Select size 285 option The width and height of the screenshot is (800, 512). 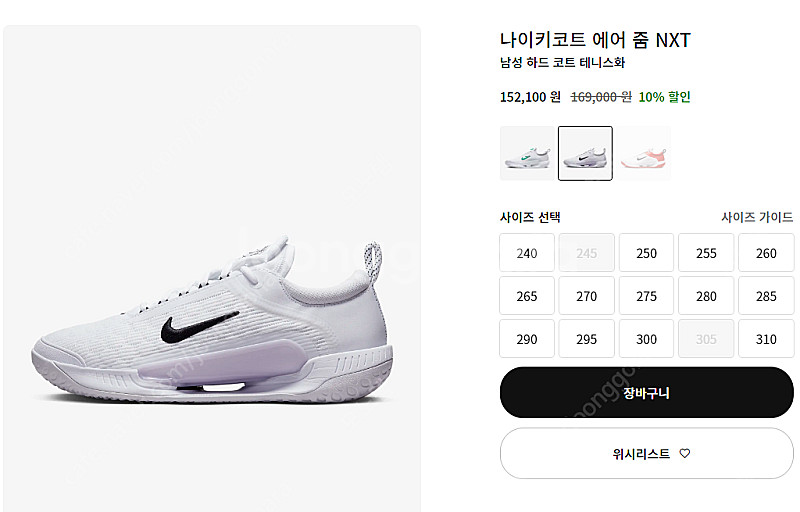[766, 296]
